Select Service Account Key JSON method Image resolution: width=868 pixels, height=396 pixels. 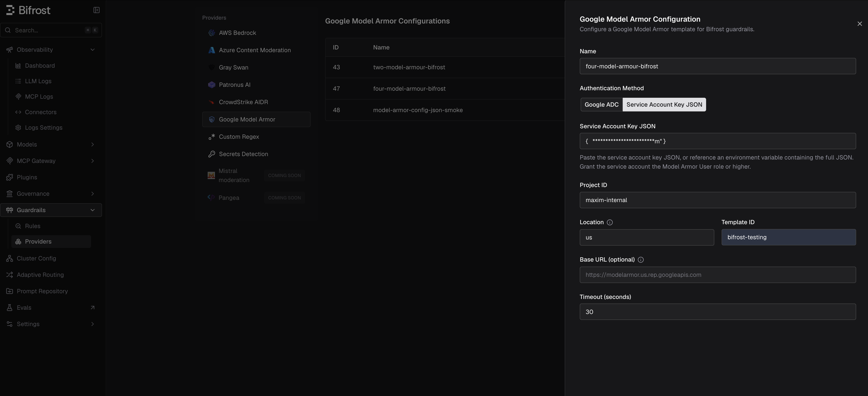pyautogui.click(x=664, y=105)
